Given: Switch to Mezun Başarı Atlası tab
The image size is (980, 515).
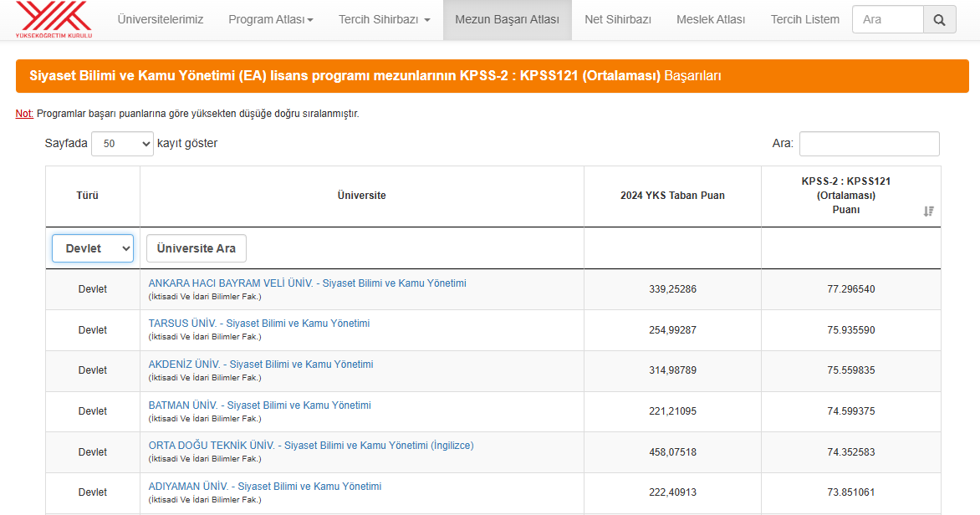Looking at the screenshot, I should tap(507, 19).
